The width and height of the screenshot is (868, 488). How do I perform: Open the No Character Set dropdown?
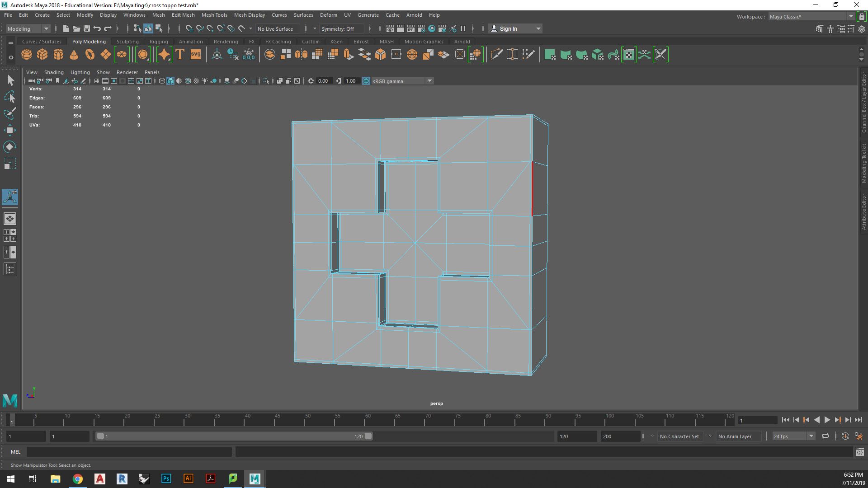679,436
